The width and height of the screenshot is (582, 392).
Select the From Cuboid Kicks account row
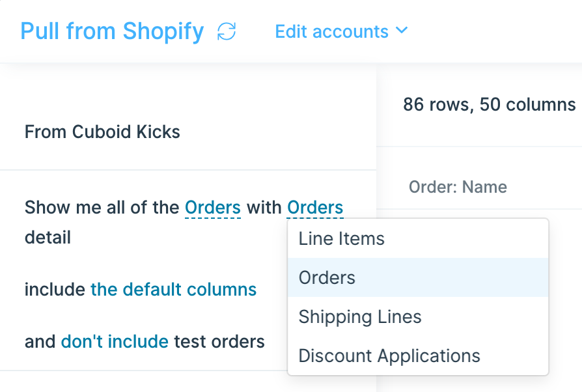point(102,132)
